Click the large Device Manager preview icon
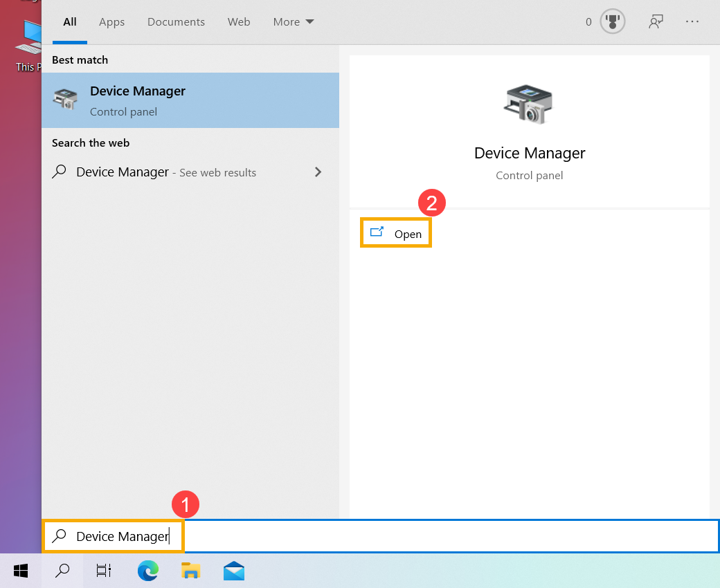The width and height of the screenshot is (720, 588). (x=528, y=104)
